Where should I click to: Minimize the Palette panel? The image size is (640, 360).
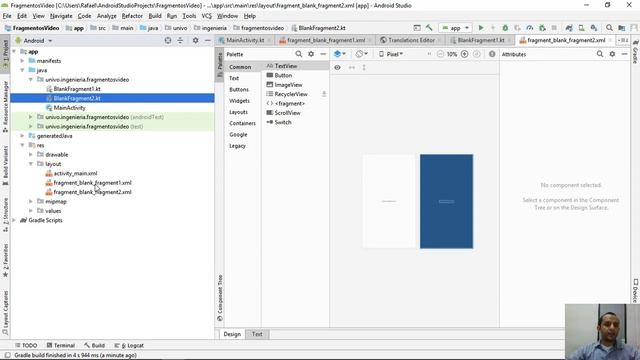tap(323, 54)
